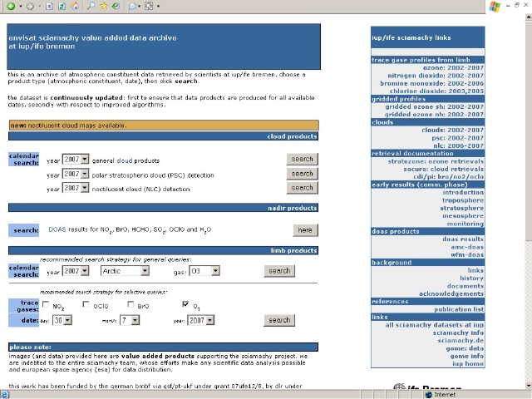The height and width of the screenshot is (399, 532).
Task: Open the doas results sidebar link
Action: point(463,239)
